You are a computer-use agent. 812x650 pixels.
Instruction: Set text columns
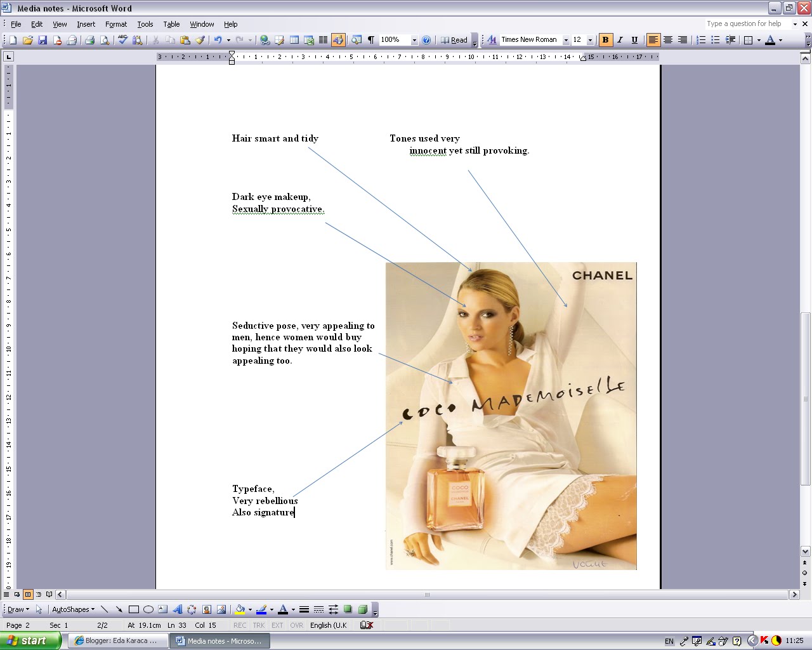[x=323, y=40]
